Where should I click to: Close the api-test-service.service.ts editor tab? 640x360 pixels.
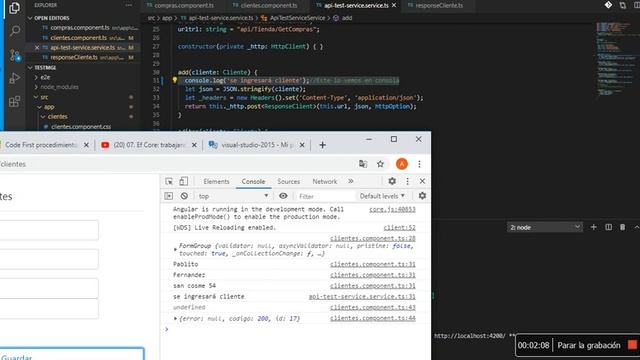point(394,5)
